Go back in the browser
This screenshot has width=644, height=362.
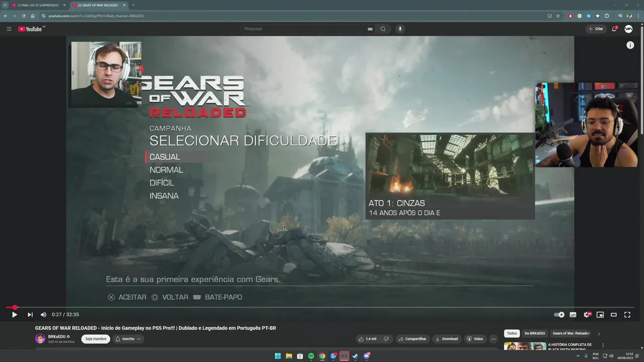click(x=5, y=16)
